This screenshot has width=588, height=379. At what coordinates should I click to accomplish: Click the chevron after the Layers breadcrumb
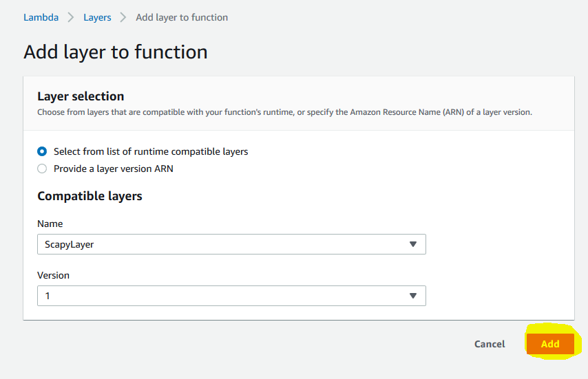pos(123,17)
